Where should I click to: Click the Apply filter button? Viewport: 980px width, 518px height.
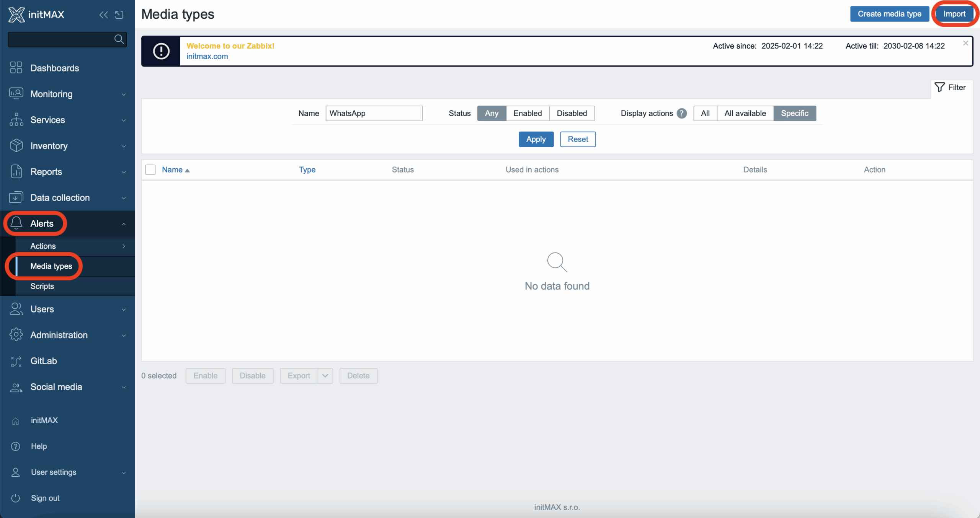tap(536, 139)
